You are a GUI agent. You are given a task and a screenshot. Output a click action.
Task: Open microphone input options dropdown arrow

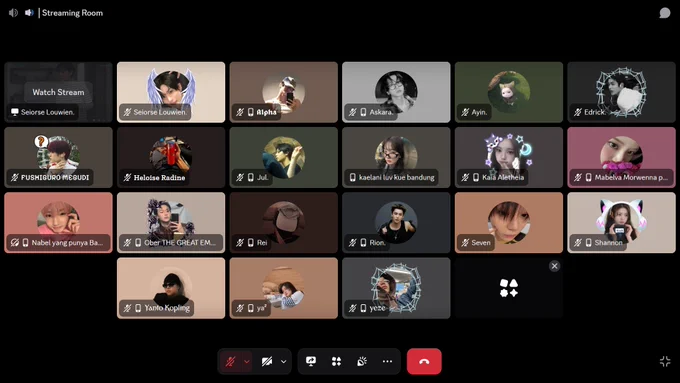(x=247, y=361)
